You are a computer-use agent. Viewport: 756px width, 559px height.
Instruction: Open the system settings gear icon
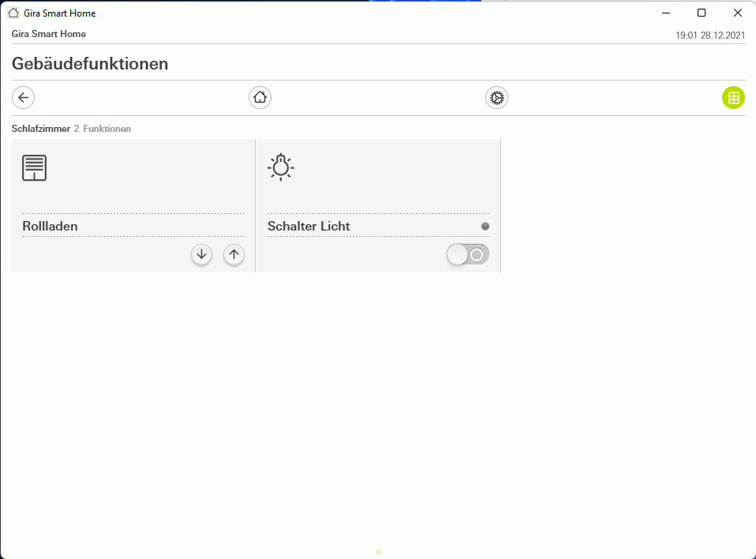click(x=496, y=98)
